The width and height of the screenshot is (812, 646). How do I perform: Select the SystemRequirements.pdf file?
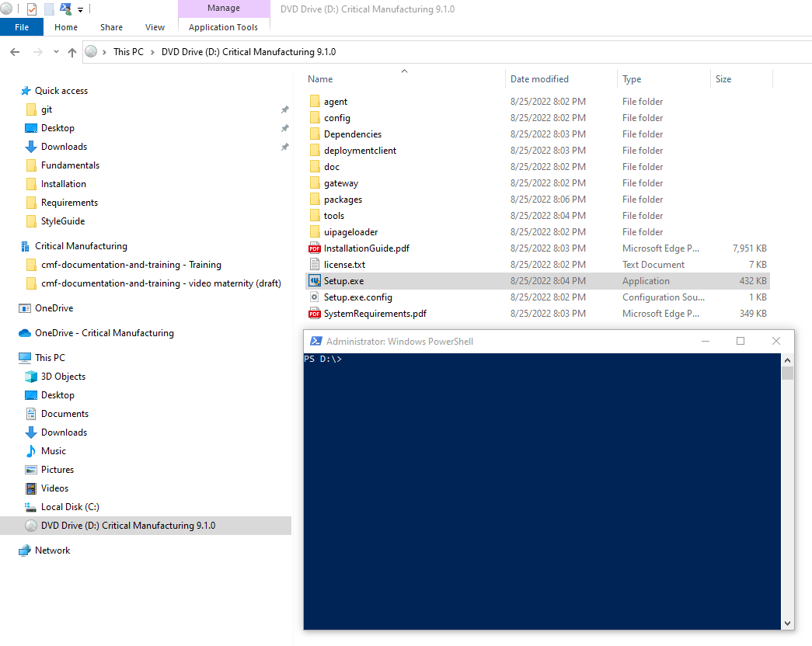375,314
